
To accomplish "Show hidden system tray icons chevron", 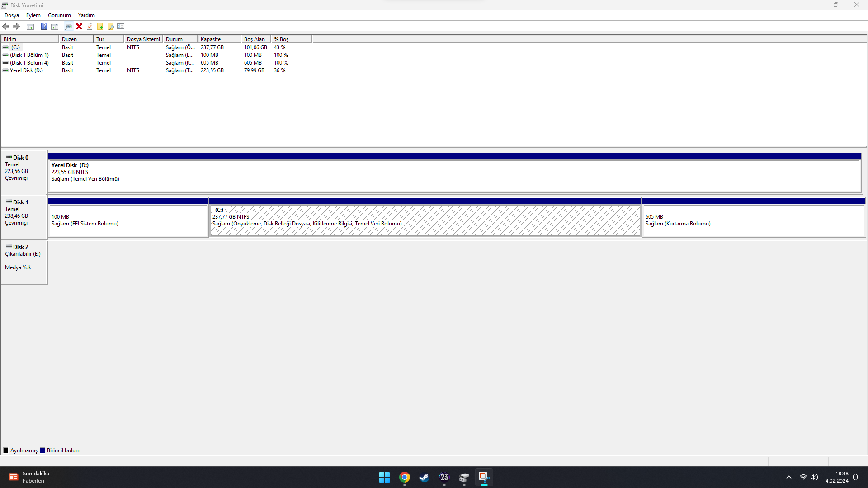I will [x=789, y=477].
